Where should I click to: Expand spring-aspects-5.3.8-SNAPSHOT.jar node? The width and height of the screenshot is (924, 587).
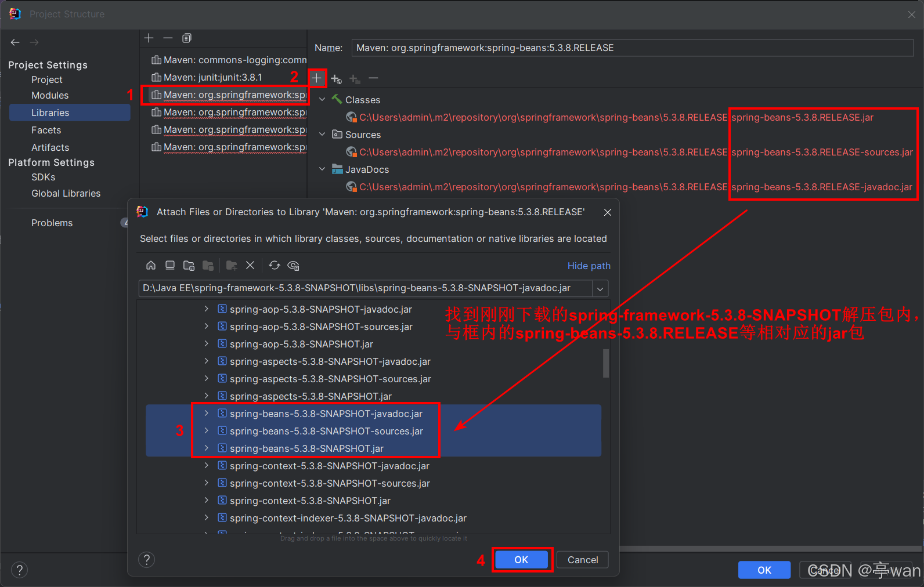coord(206,396)
